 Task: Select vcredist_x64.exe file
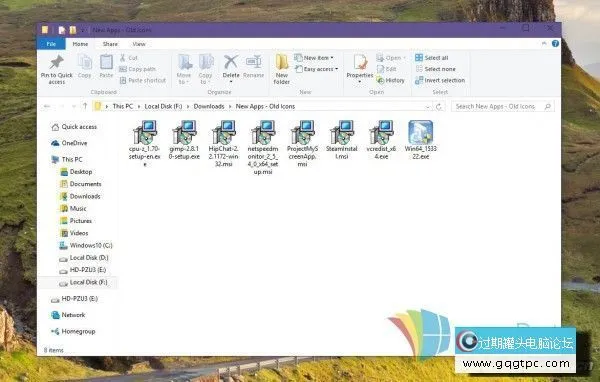coord(381,140)
